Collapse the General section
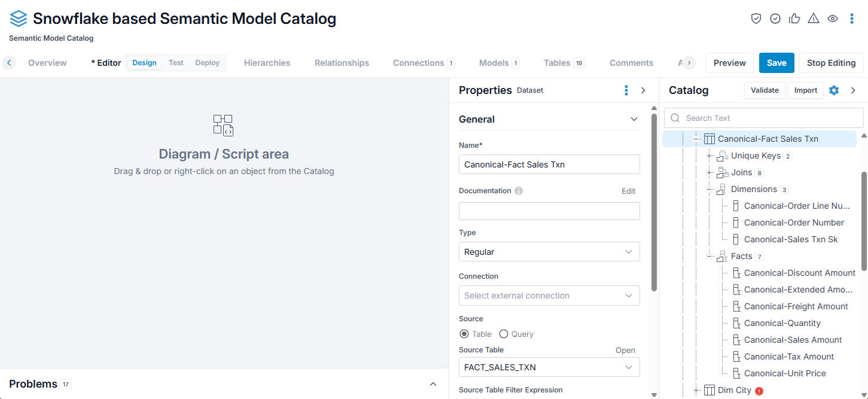 pyautogui.click(x=634, y=119)
